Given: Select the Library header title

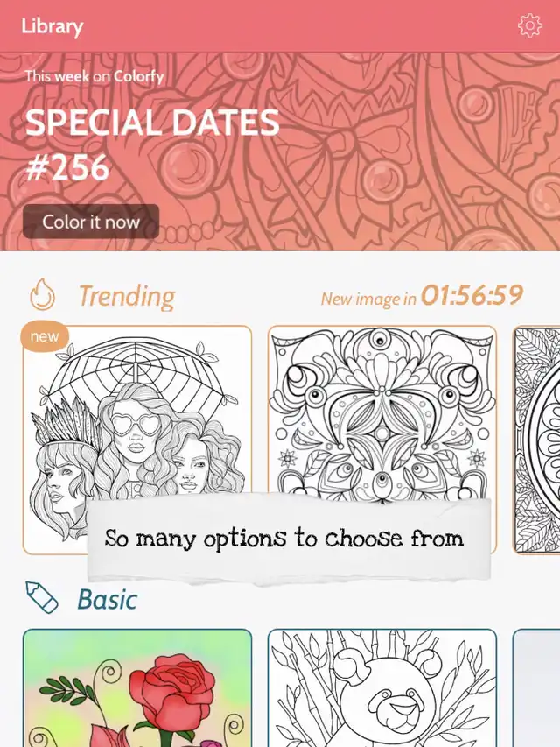Looking at the screenshot, I should [x=52, y=26].
